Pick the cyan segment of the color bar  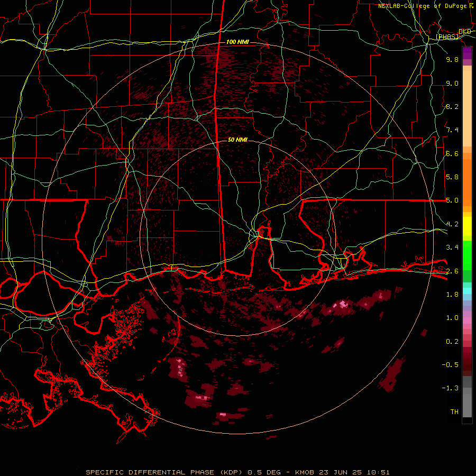[467, 291]
